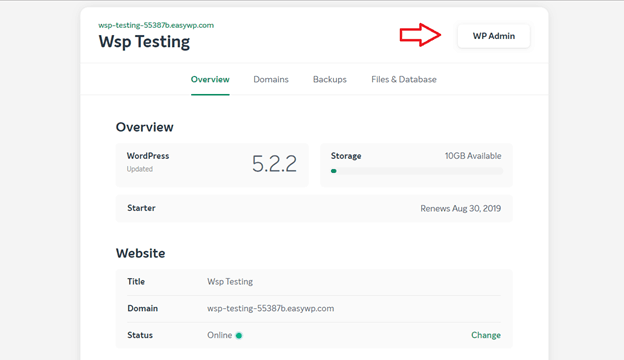Click the Website section heading
Viewport: 624px width, 360px height.
point(140,253)
